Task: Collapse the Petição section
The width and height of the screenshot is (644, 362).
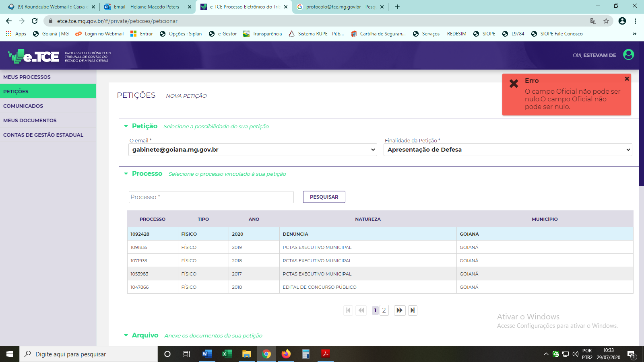Action: pos(126,126)
